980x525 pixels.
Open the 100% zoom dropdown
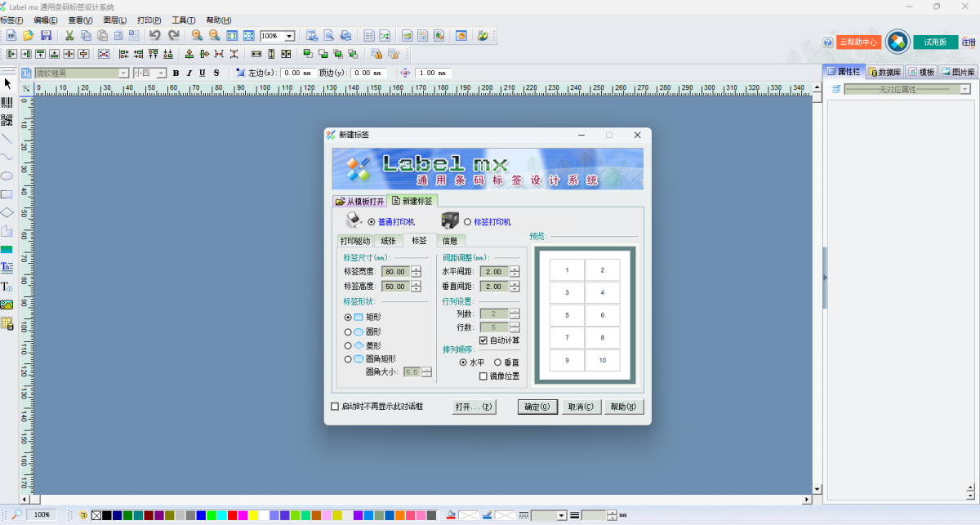pyautogui.click(x=289, y=37)
